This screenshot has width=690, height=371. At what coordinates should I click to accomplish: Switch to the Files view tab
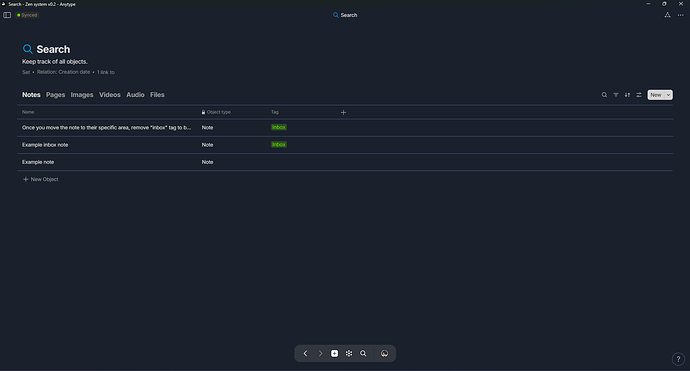(157, 95)
